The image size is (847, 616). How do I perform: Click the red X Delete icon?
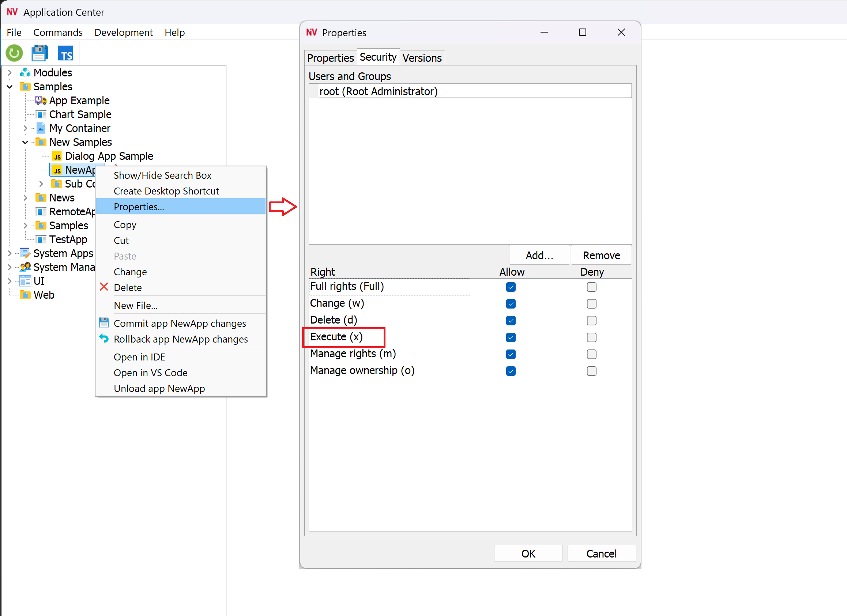coord(104,287)
